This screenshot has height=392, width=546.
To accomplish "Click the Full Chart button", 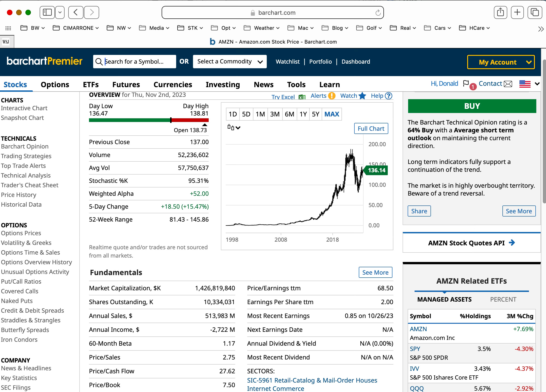I will point(371,129).
